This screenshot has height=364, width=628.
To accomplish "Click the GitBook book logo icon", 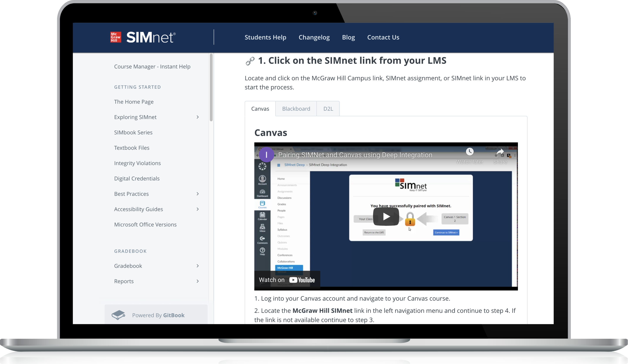I will 118,315.
